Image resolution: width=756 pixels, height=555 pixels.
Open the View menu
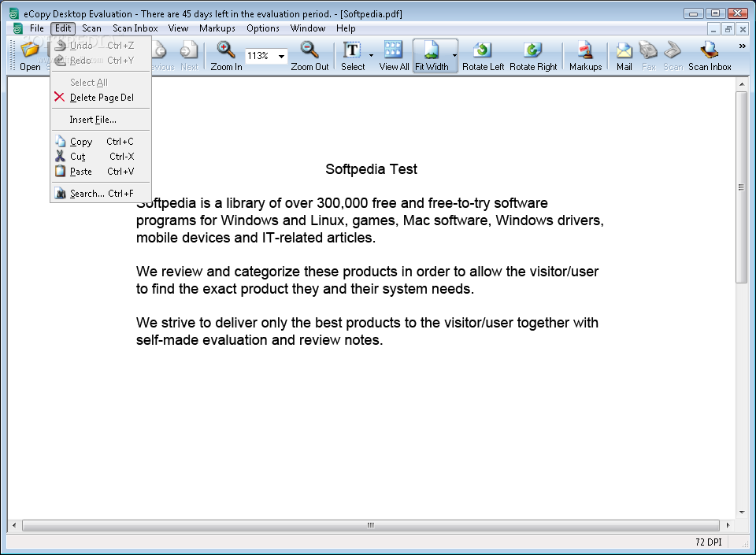pos(179,28)
